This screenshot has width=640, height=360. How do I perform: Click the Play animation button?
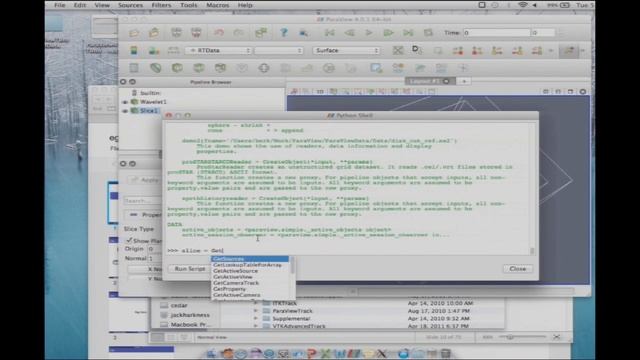[x=369, y=33]
